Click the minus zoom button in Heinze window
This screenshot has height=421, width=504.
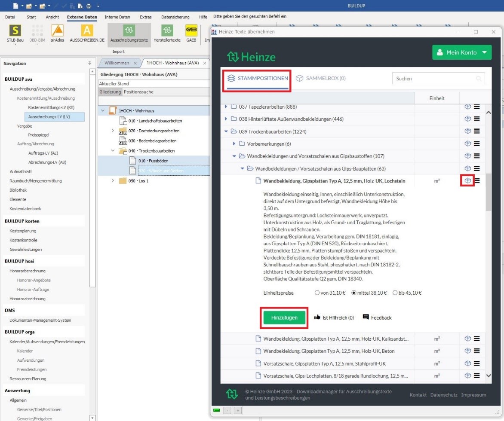[227, 410]
